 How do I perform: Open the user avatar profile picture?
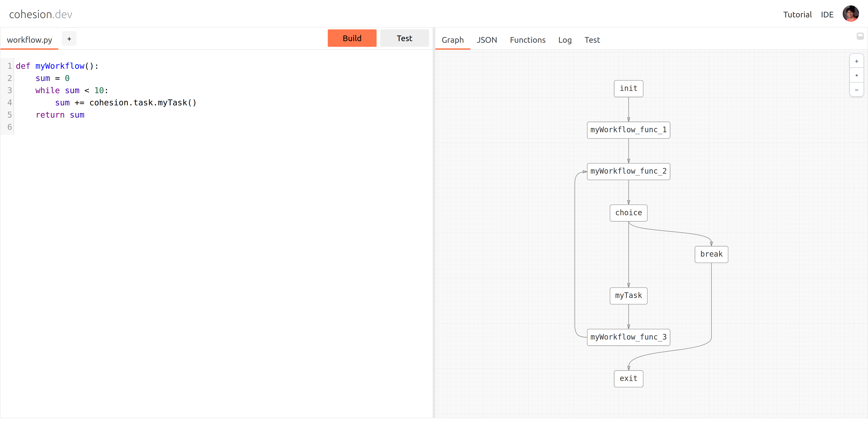(850, 14)
